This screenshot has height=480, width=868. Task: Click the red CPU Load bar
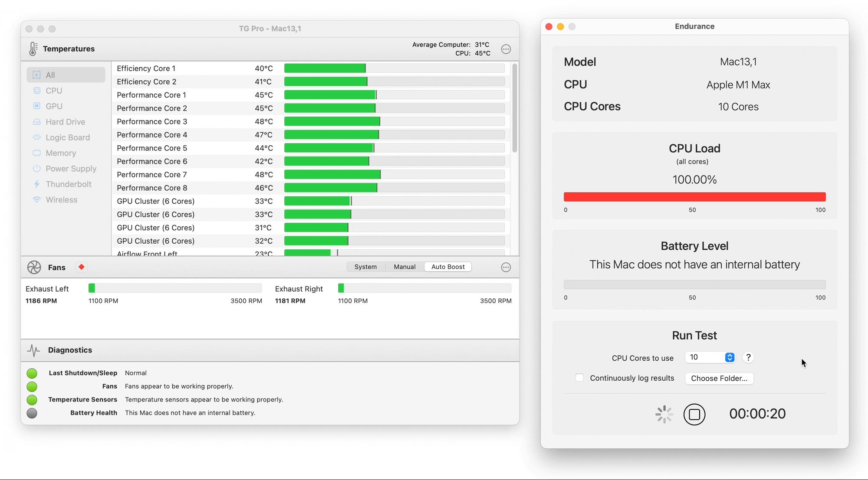click(694, 197)
